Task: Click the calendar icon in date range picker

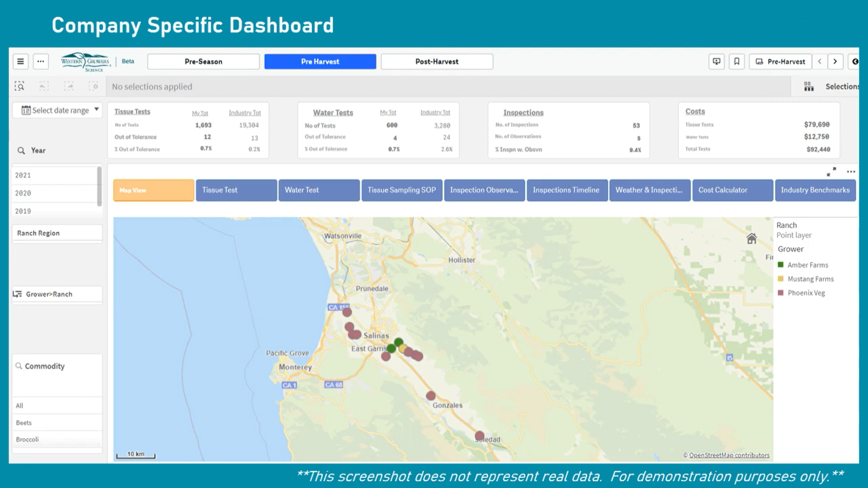Action: [26, 110]
